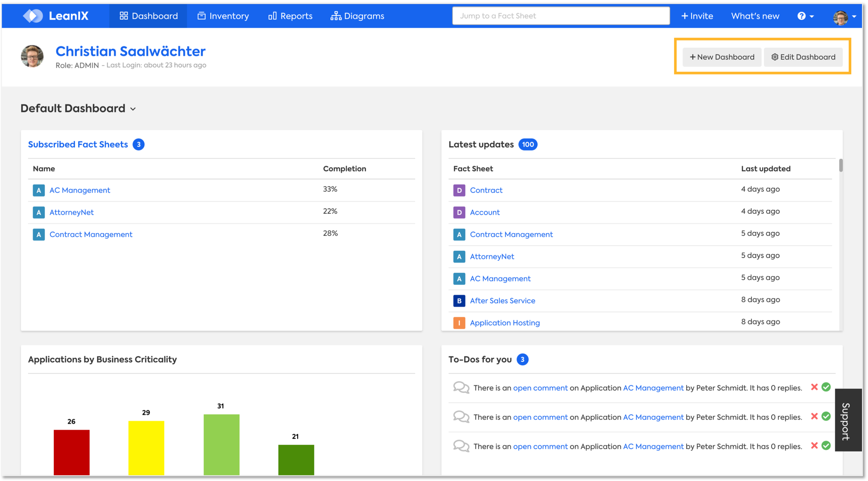Click the speech bubble icon of first to-do

pos(461,388)
